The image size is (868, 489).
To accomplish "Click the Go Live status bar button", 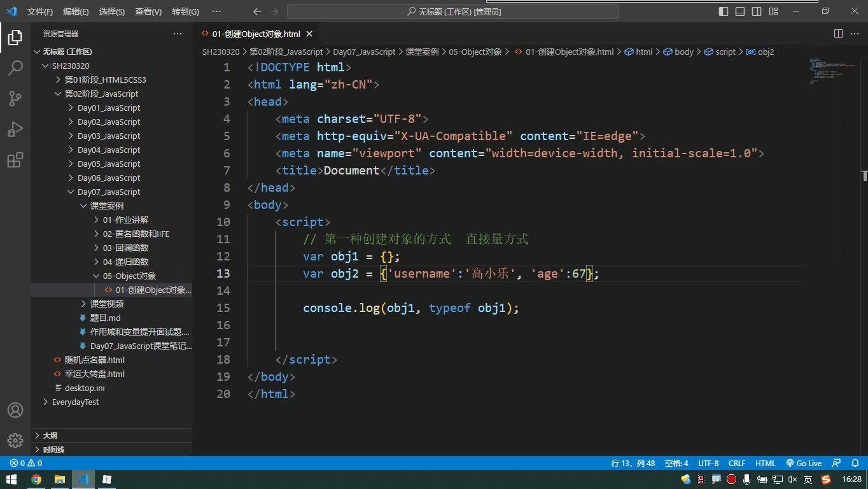I will point(804,464).
